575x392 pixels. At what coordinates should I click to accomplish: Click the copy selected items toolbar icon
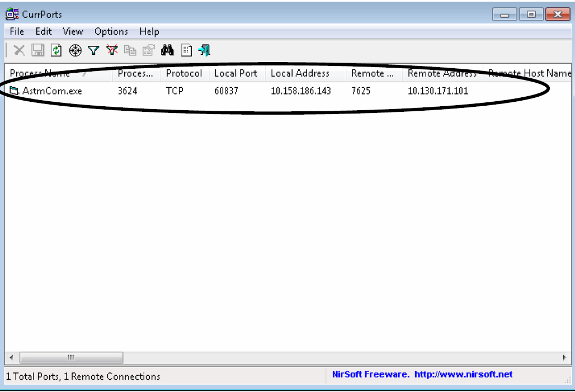130,50
